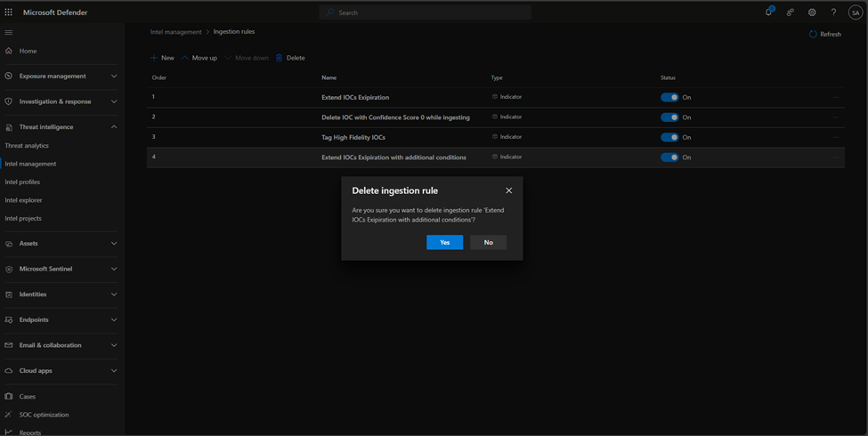Screen dimensions: 868x436
Task: Click the Move up toolbar button
Action: [x=199, y=58]
